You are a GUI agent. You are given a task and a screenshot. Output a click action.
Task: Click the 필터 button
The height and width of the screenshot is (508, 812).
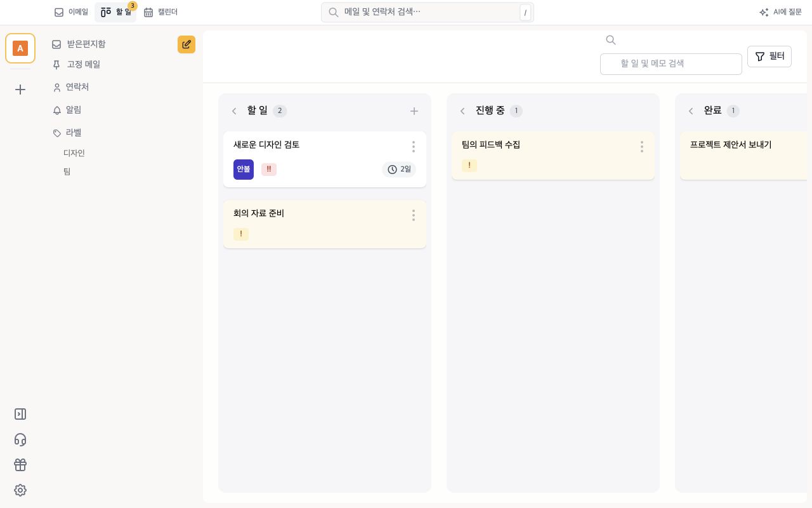(769, 57)
